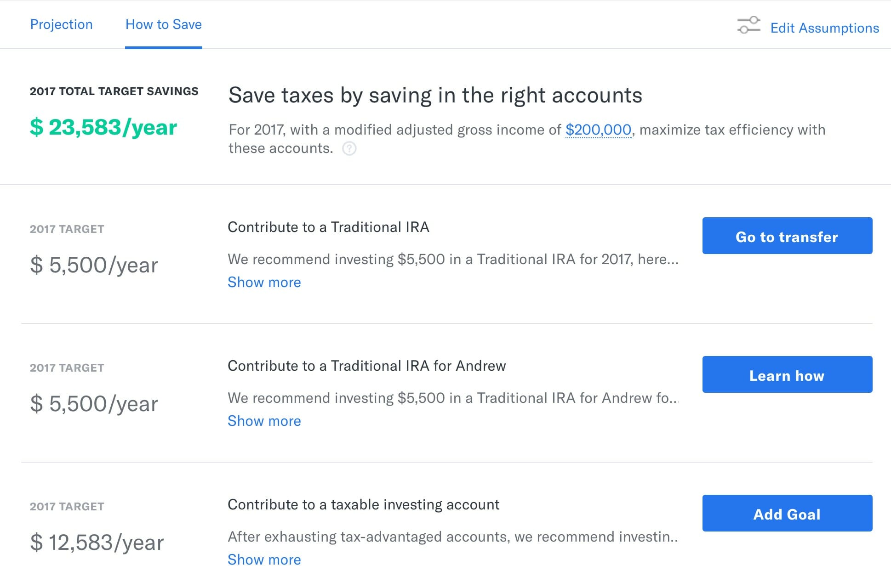Viewport: 891px width, 588px height.
Task: Click Go to transfer button for Traditional IRA
Action: point(788,236)
